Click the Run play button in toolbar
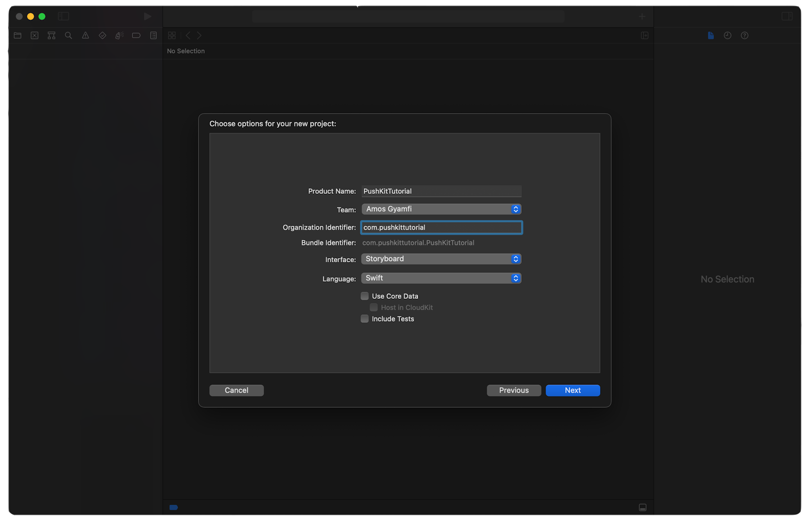Screen dimensions: 812x523 (147, 17)
